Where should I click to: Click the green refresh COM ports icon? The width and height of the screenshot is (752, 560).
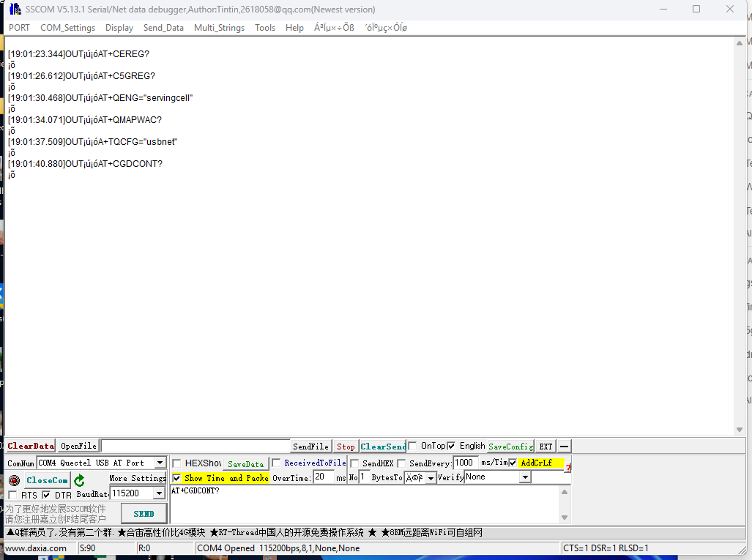pos(79,480)
